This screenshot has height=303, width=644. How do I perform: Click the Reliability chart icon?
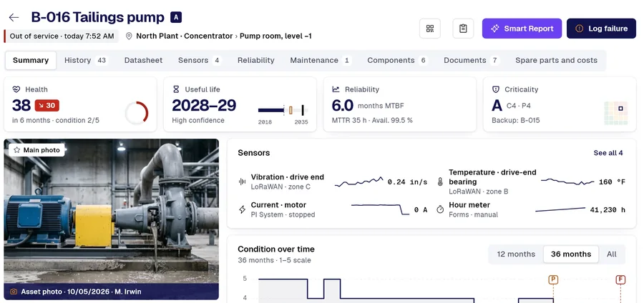[336, 89]
